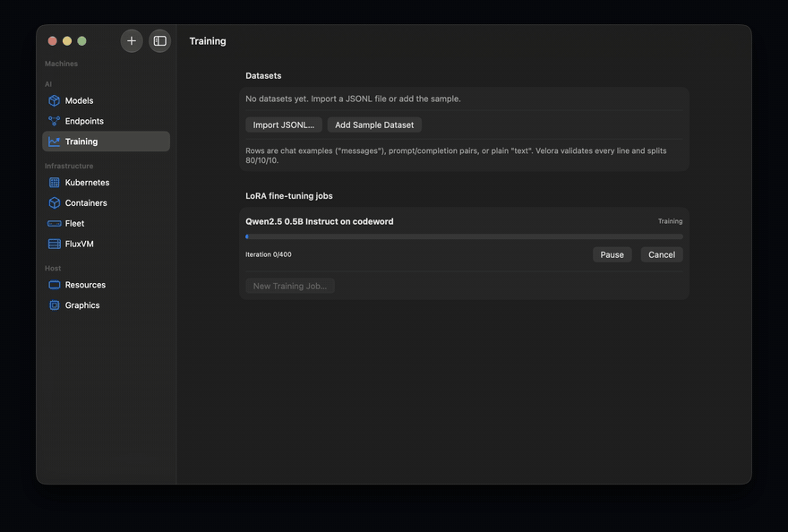This screenshot has height=532, width=788.
Task: Click the Endpoints node icon
Action: (55, 121)
